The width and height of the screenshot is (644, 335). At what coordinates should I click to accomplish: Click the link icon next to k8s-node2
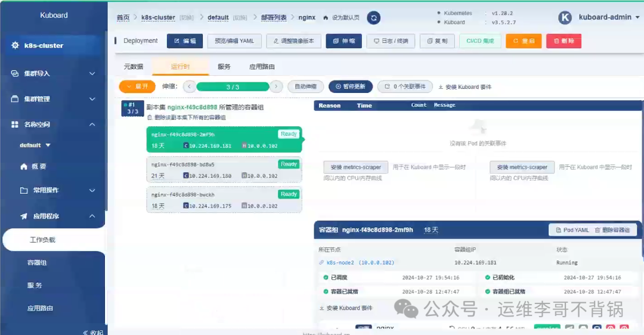point(321,263)
